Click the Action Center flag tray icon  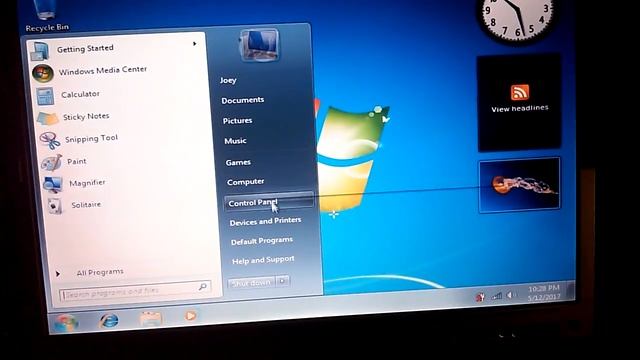[480, 298]
